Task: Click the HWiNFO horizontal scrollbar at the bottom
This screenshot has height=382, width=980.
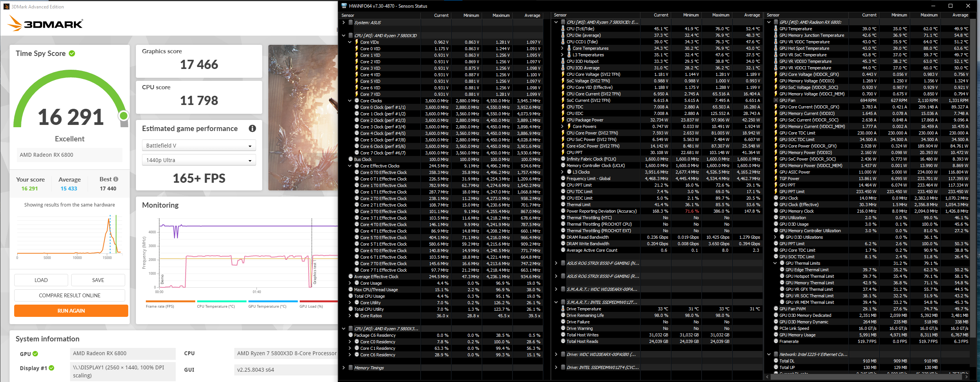Action: [866, 377]
